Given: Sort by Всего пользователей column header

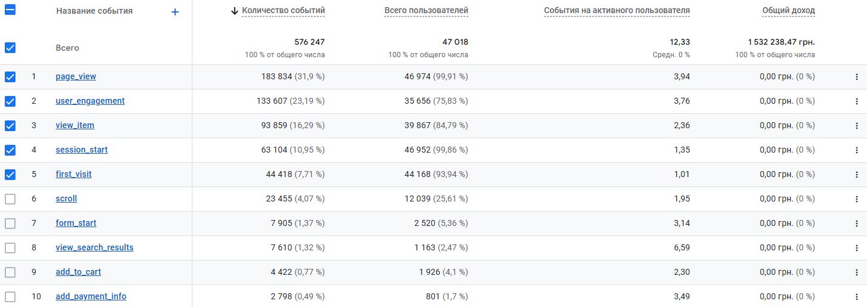Looking at the screenshot, I should pos(426,11).
